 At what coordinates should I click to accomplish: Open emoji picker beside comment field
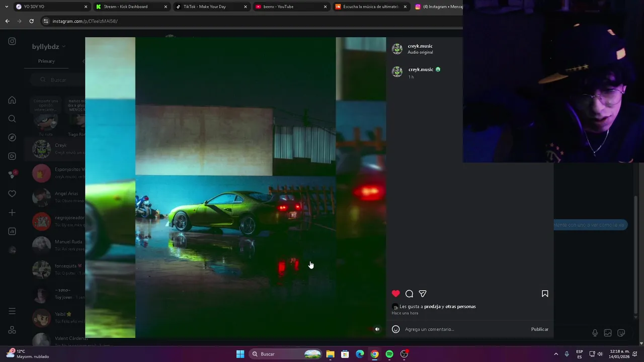(x=396, y=329)
